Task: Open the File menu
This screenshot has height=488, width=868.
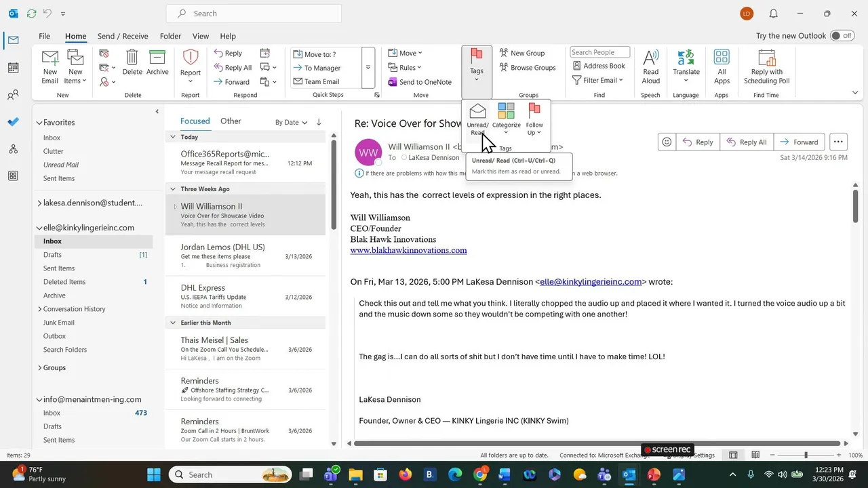Action: coord(44,36)
